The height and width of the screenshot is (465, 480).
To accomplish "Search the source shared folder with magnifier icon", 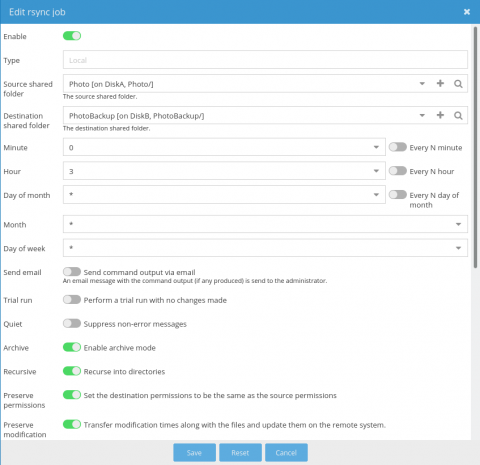I will 458,84.
